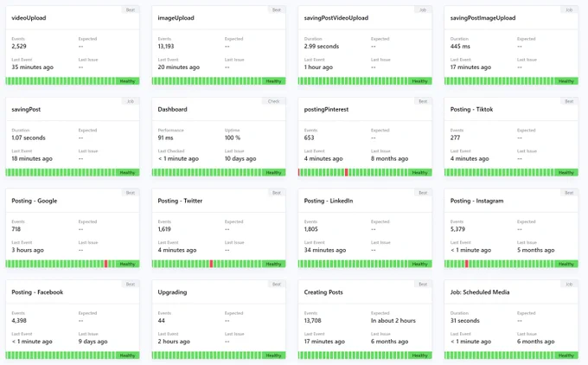
Task: Open the savingPostImageUpload monitor title
Action: point(483,18)
